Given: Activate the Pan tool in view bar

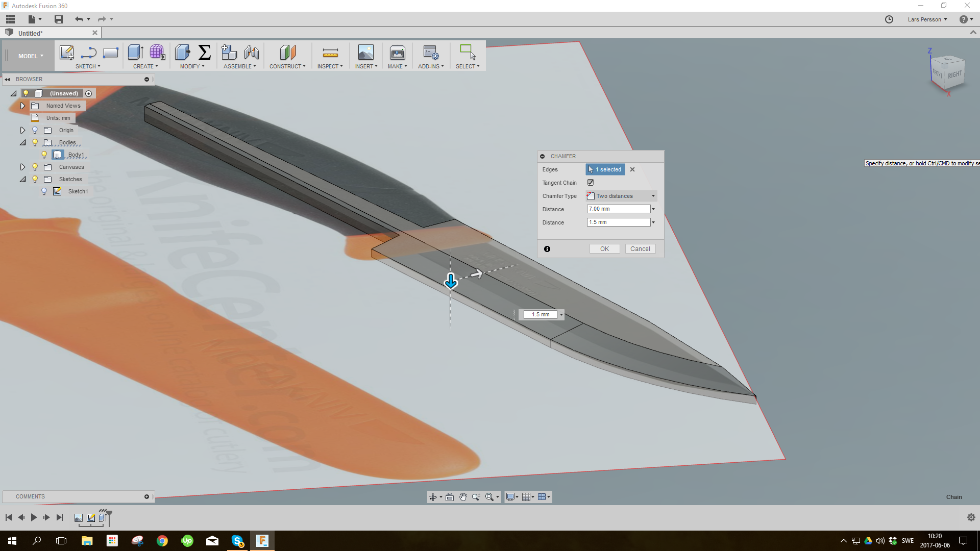Looking at the screenshot, I should (463, 496).
